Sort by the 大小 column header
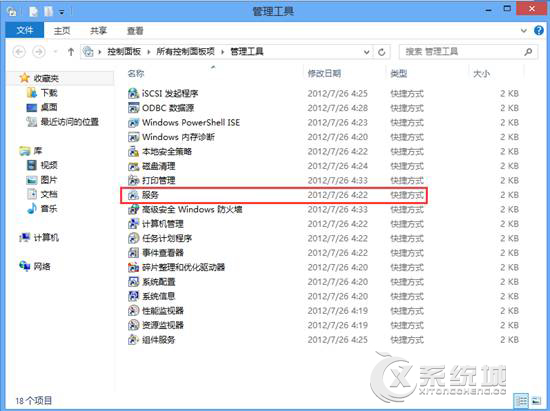This screenshot has height=411, width=550. click(482, 73)
